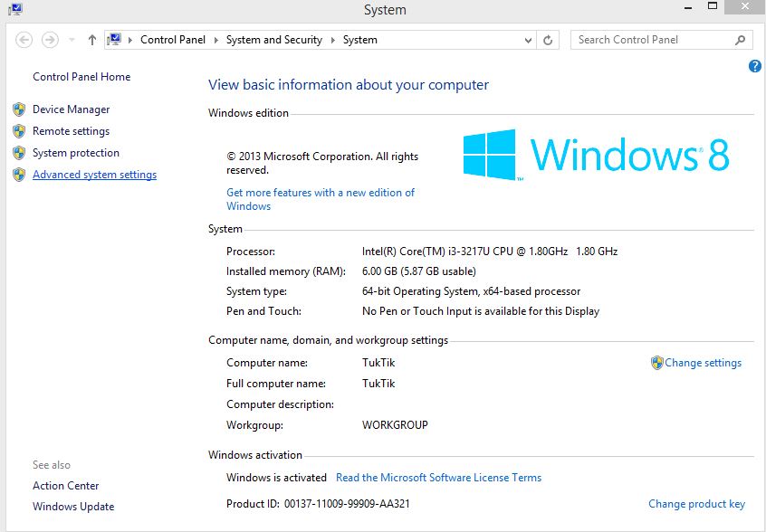Screen dimensions: 766x532
Task: Click the View basic information heading
Action: coord(349,85)
